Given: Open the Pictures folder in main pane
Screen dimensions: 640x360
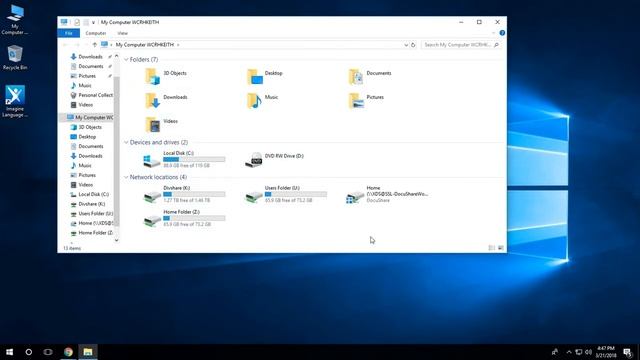Looking at the screenshot, I should click(x=356, y=100).
